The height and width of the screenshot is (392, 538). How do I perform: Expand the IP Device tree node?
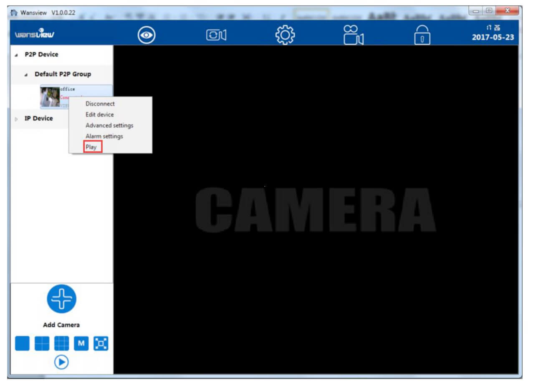pos(16,119)
